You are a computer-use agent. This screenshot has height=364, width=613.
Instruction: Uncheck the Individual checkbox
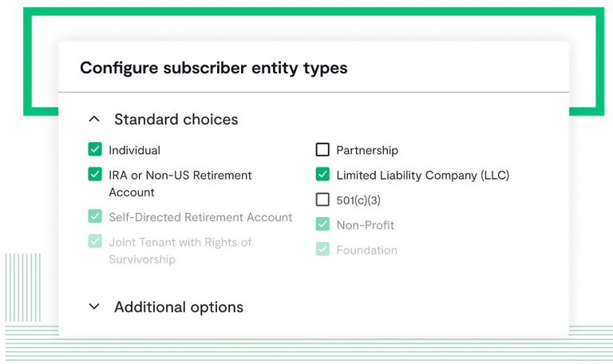pos(95,149)
